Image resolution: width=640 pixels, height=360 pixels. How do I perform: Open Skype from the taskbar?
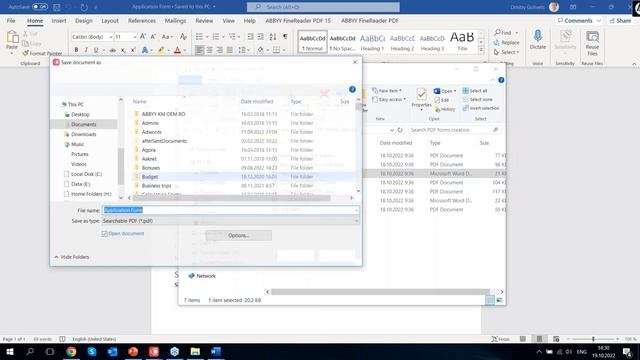coord(92,351)
